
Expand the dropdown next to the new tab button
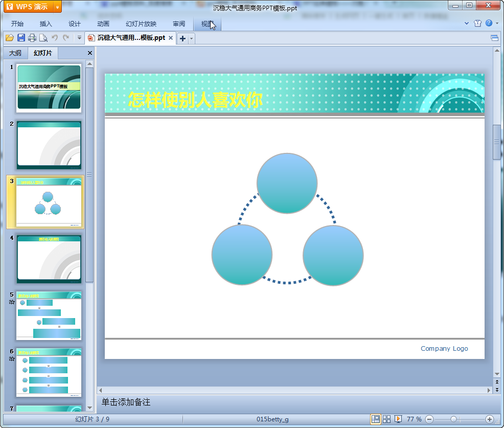(x=192, y=38)
